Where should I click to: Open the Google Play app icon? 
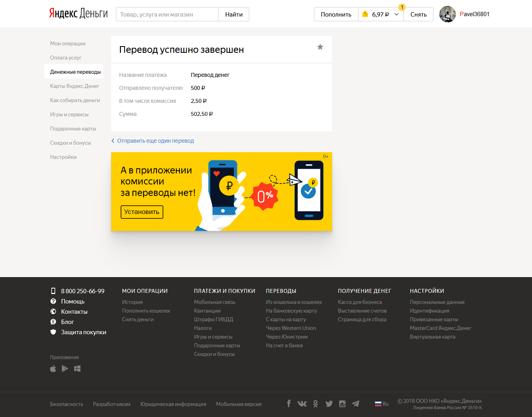coord(65,369)
